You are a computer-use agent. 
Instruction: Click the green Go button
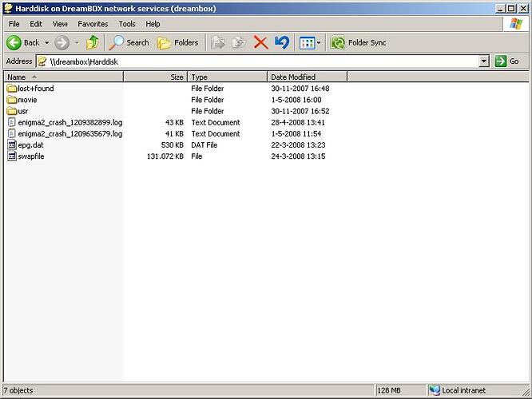(507, 61)
